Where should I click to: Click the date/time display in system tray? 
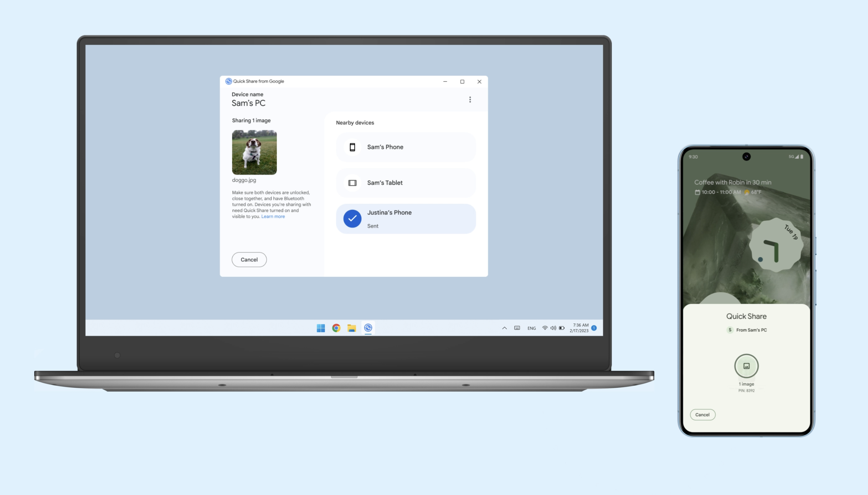point(579,328)
